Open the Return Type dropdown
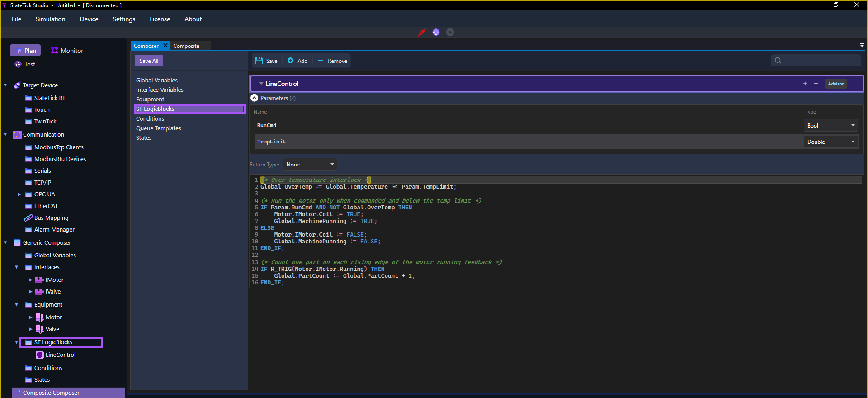 [x=310, y=165]
